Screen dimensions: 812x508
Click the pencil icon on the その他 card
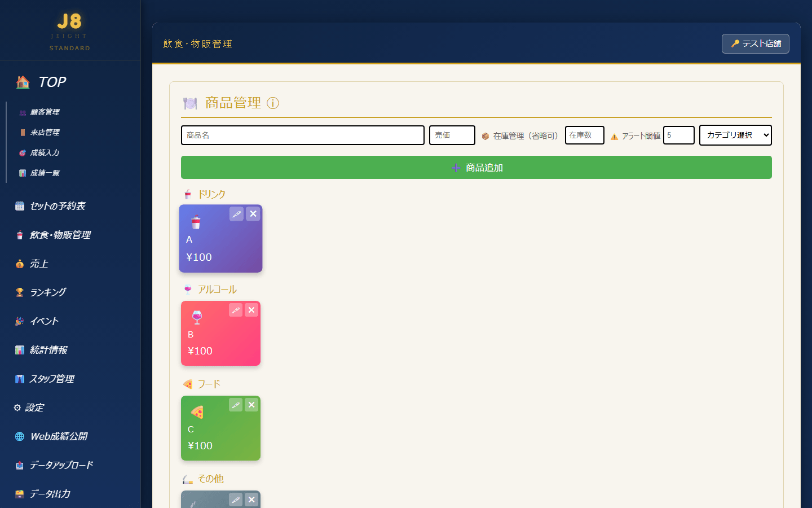click(x=236, y=500)
